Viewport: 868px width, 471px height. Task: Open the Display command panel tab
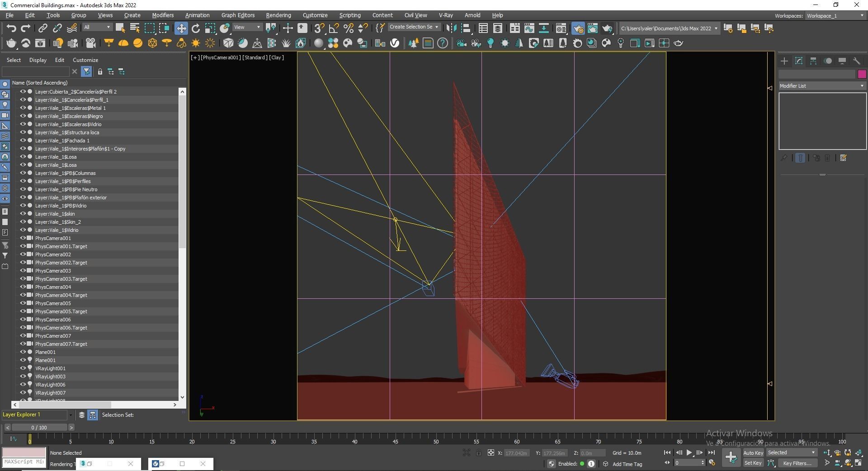(x=842, y=61)
